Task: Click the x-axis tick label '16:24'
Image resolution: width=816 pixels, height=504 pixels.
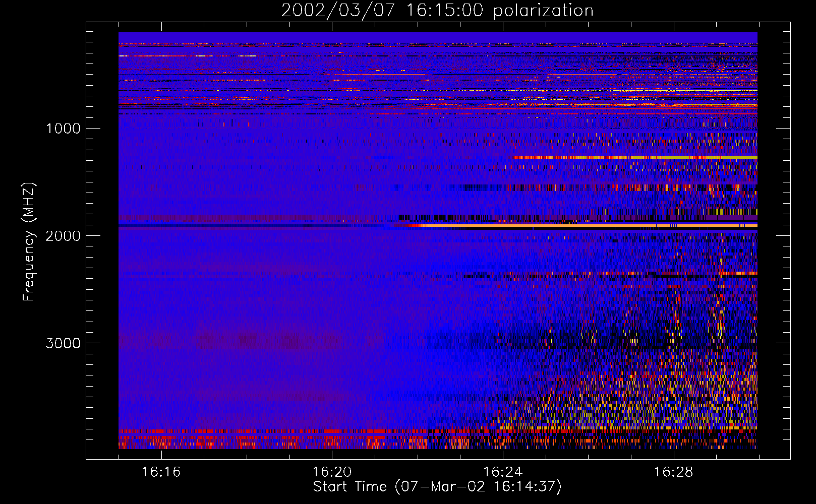Action: click(502, 472)
